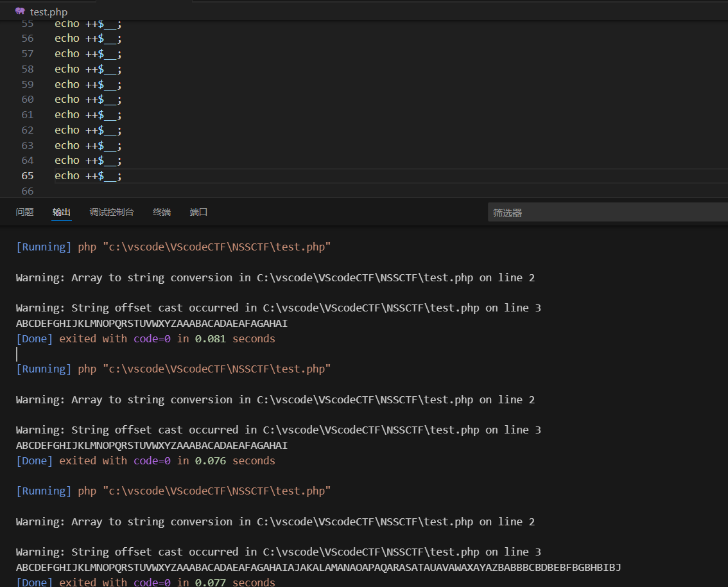The height and width of the screenshot is (587, 728).
Task: Click the echo keyword on line 64
Action: [x=67, y=161]
